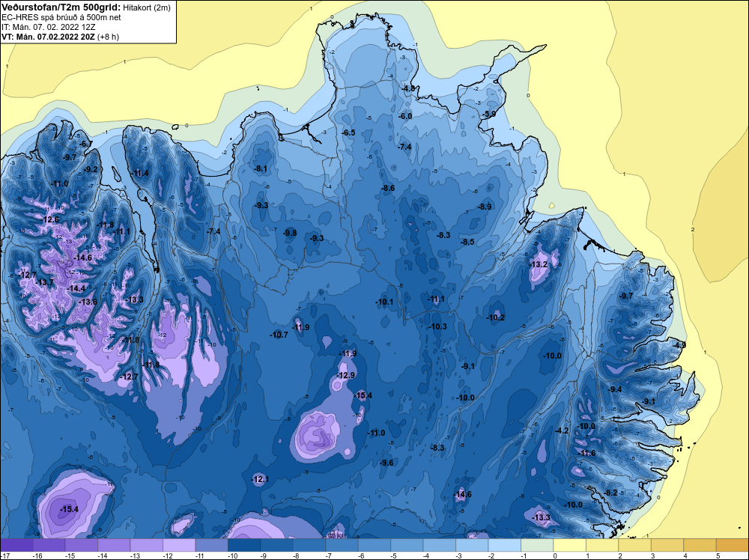This screenshot has width=749, height=560.
Task: Click the -9.8 temperature label
Action: (289, 233)
